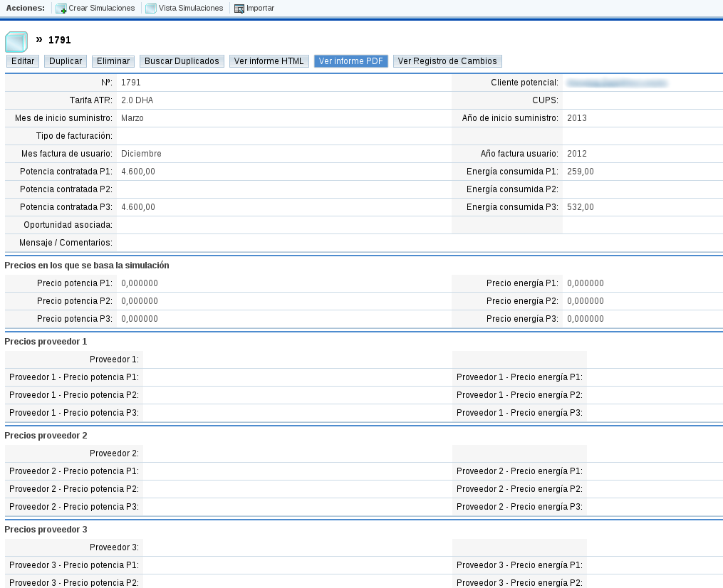Click the Cliente potencial link
The height and width of the screenshot is (588, 723).
click(x=617, y=83)
